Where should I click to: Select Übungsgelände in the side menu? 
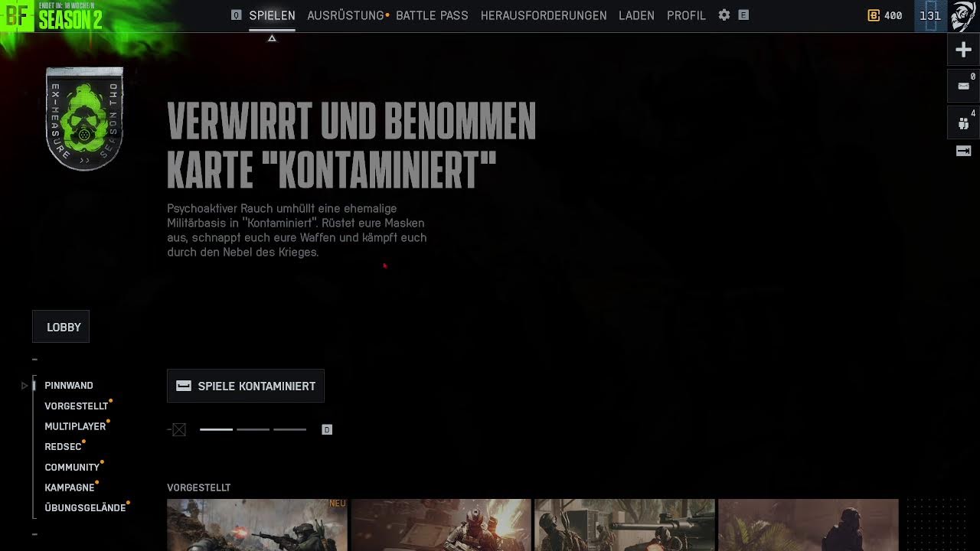[x=85, y=508]
